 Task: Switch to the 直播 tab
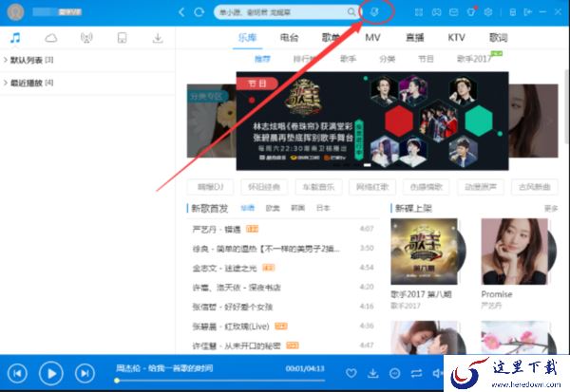tap(415, 37)
